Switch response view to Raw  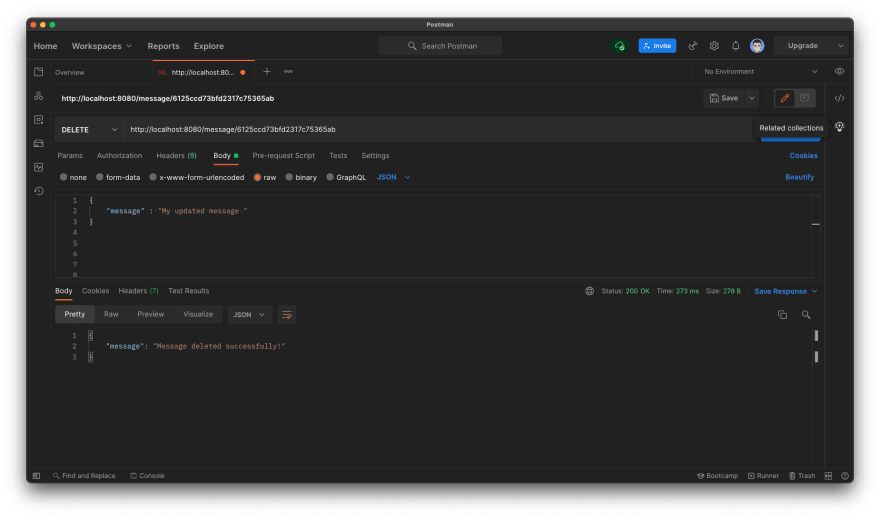111,314
